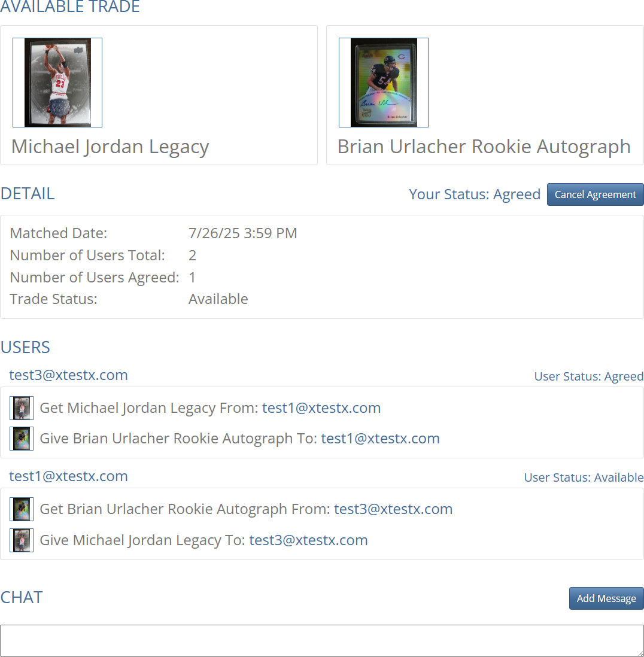Click the Urlacher icon beside 'Get Brian Urlacher Rookie Autograph From'
Image resolution: width=644 pixels, height=657 pixels.
pyautogui.click(x=22, y=509)
